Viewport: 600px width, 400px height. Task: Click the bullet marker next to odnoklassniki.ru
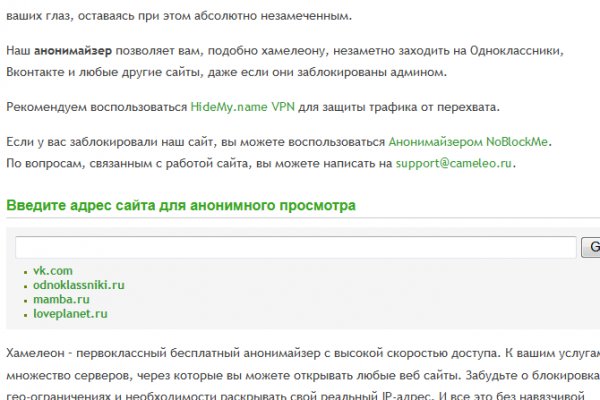[x=25, y=286]
